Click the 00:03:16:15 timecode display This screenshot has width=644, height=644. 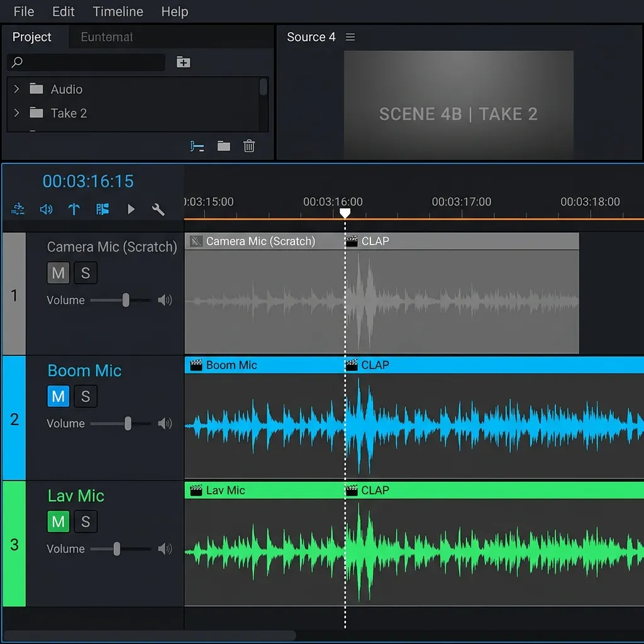point(88,181)
